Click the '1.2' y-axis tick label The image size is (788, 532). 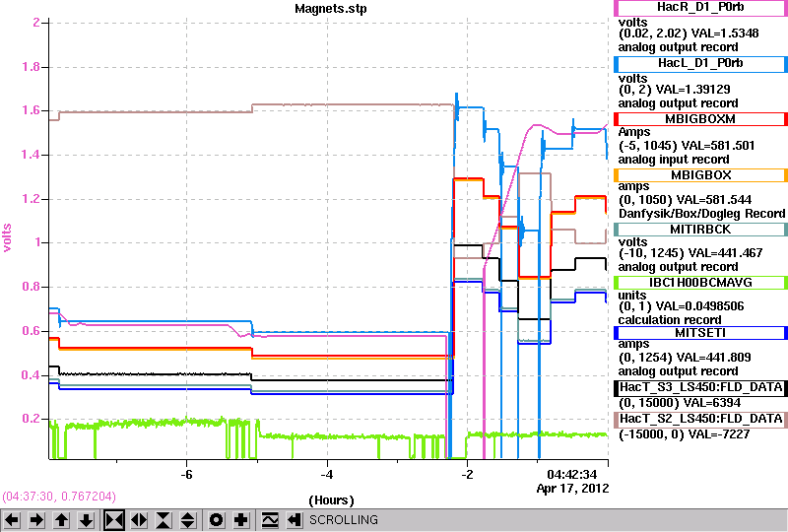pos(32,199)
